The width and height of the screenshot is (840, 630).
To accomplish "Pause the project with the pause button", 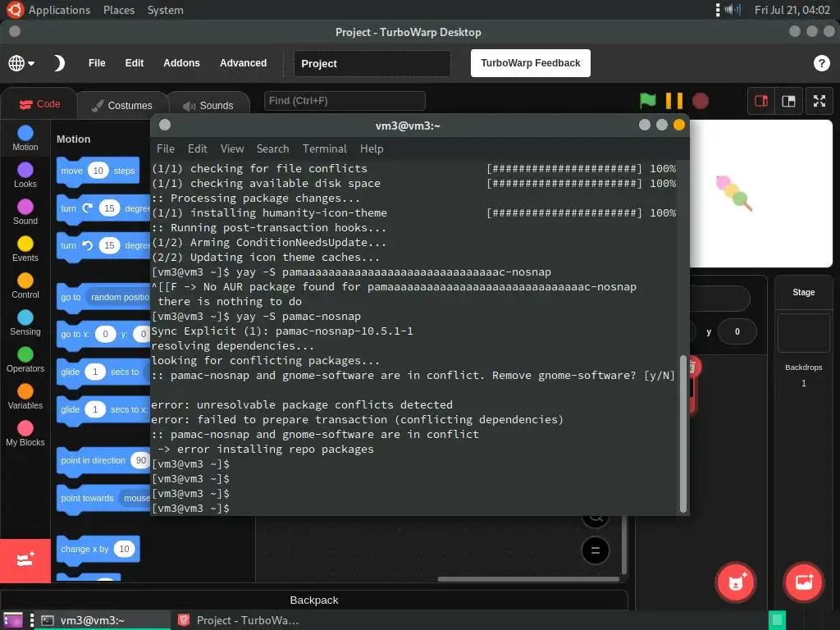I will (674, 101).
